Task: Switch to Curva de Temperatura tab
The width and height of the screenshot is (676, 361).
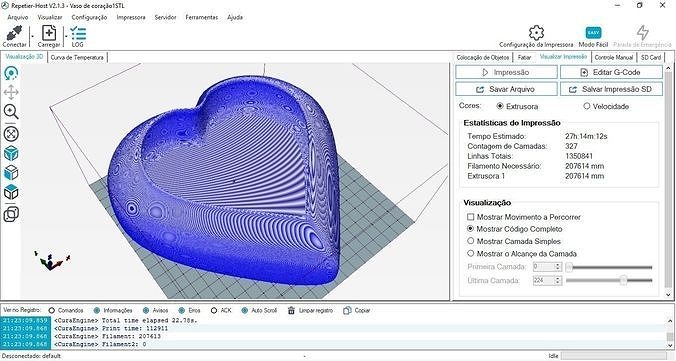Action: (x=77, y=57)
